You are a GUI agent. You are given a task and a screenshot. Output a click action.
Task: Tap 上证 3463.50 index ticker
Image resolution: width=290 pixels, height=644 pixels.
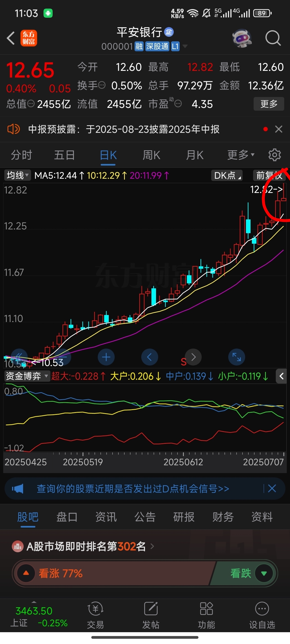[x=39, y=617]
